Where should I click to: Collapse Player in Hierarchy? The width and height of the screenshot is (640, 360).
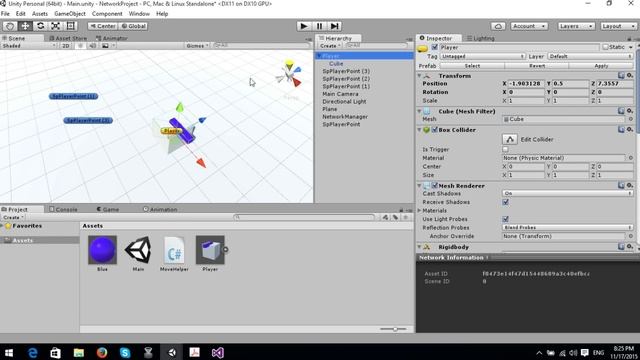tap(319, 56)
